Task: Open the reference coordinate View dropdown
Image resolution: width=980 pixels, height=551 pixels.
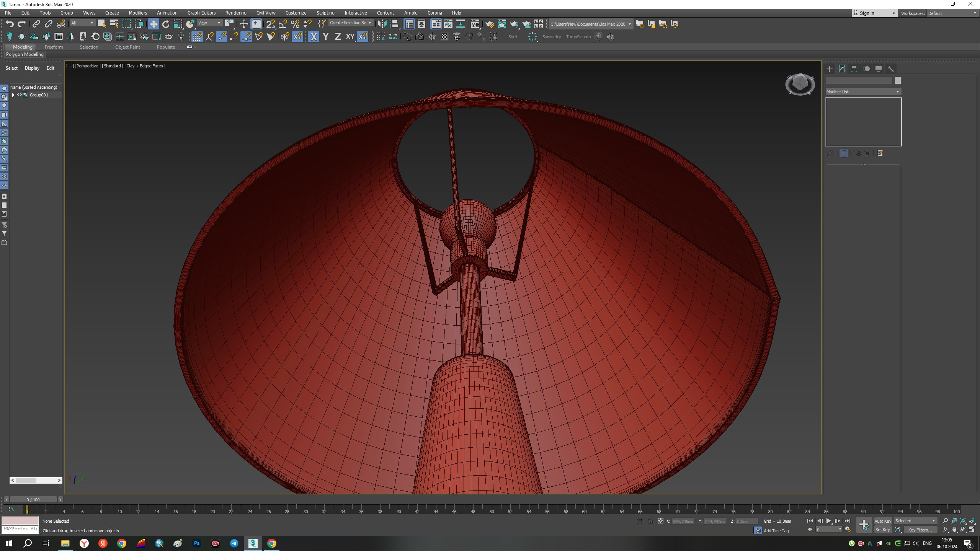Action: pyautogui.click(x=209, y=23)
